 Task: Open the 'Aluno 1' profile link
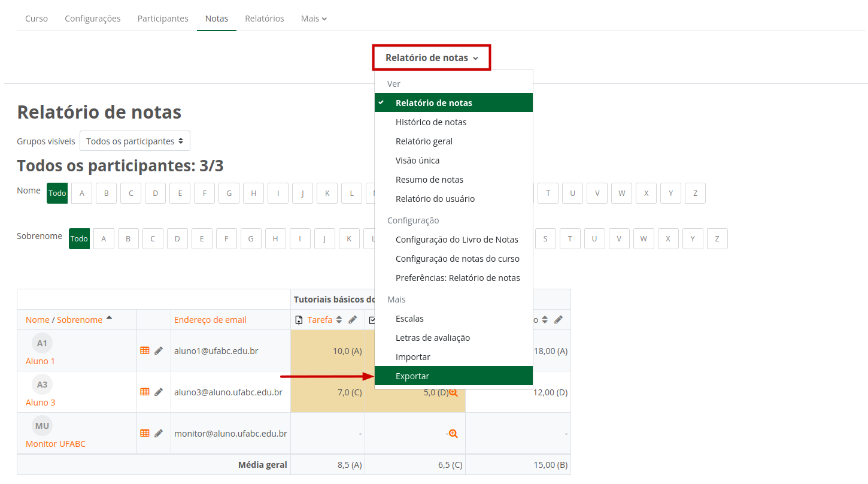point(40,361)
